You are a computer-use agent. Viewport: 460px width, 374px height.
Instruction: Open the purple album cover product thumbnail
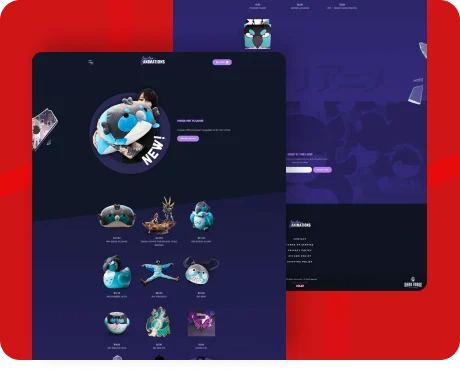click(x=201, y=323)
